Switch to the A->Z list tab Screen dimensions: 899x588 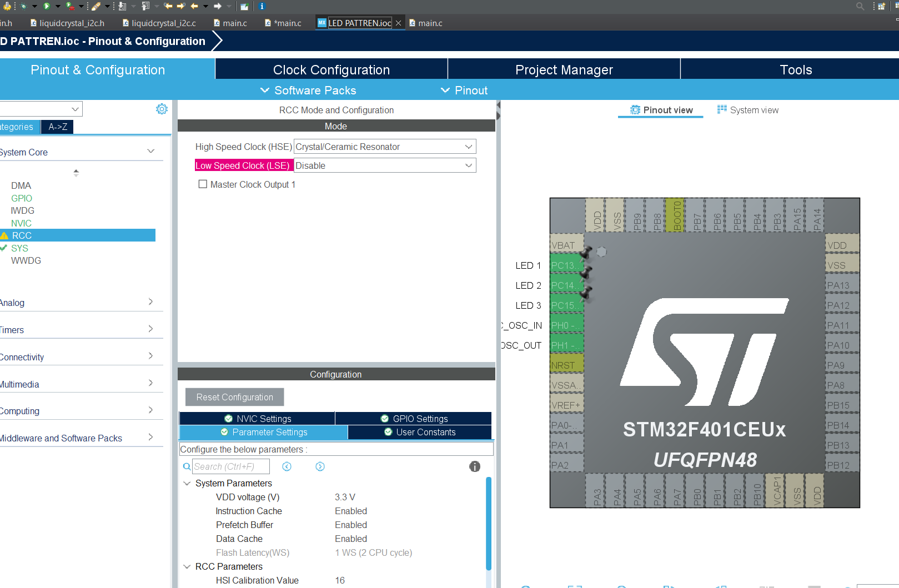(x=58, y=127)
